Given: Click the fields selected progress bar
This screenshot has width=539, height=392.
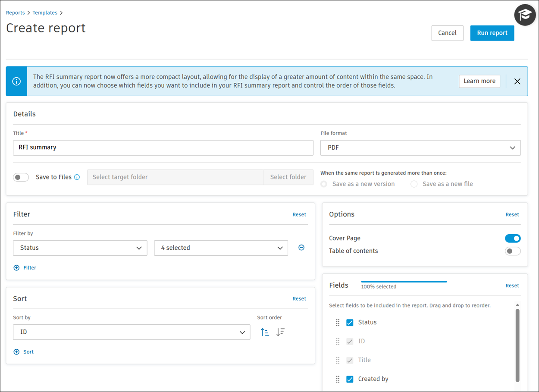Looking at the screenshot, I should point(404,282).
